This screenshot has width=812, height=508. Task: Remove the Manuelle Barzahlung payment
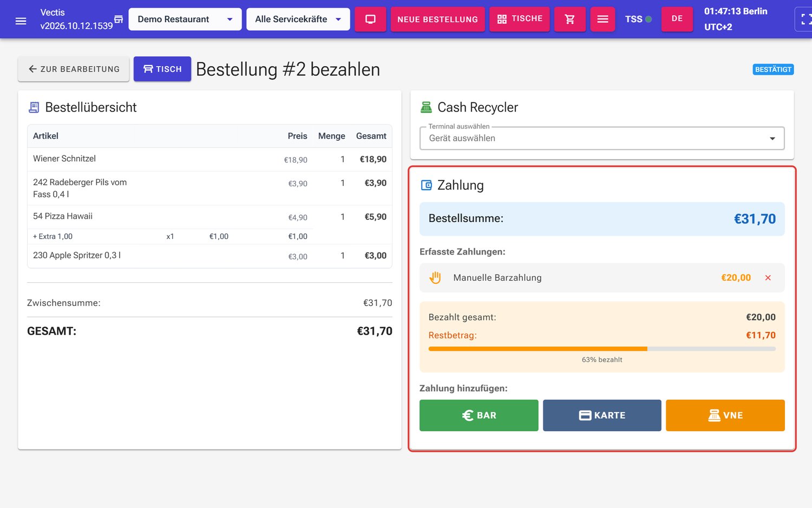coord(768,278)
